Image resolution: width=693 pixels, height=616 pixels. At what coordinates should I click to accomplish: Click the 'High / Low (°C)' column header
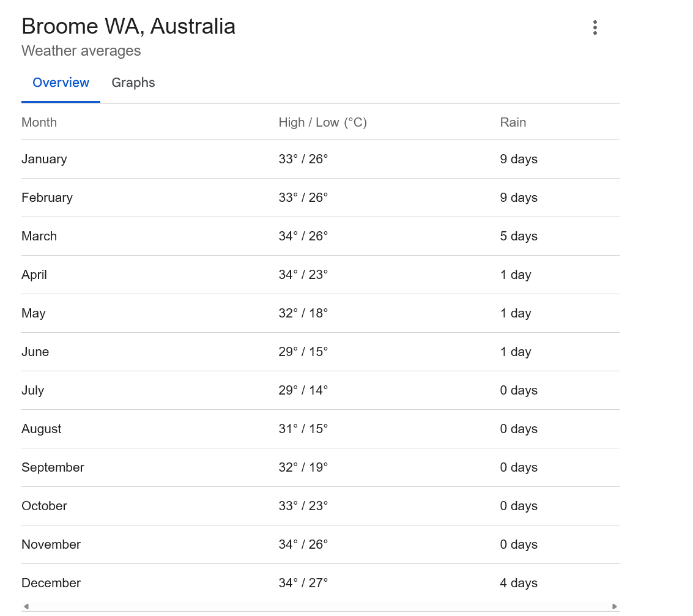(322, 122)
